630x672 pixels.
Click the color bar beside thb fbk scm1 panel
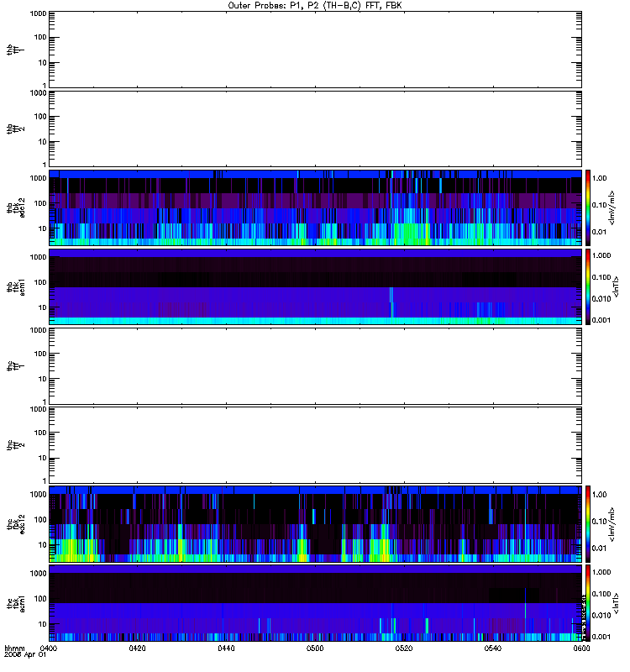point(588,286)
